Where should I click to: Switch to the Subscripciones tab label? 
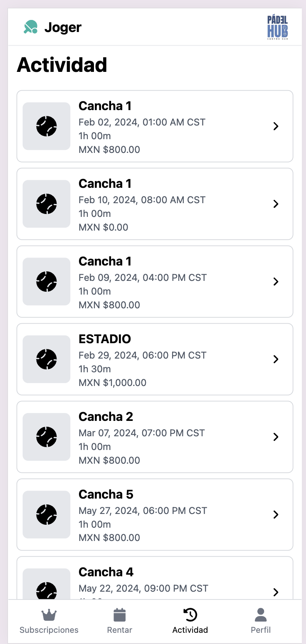tap(49, 630)
